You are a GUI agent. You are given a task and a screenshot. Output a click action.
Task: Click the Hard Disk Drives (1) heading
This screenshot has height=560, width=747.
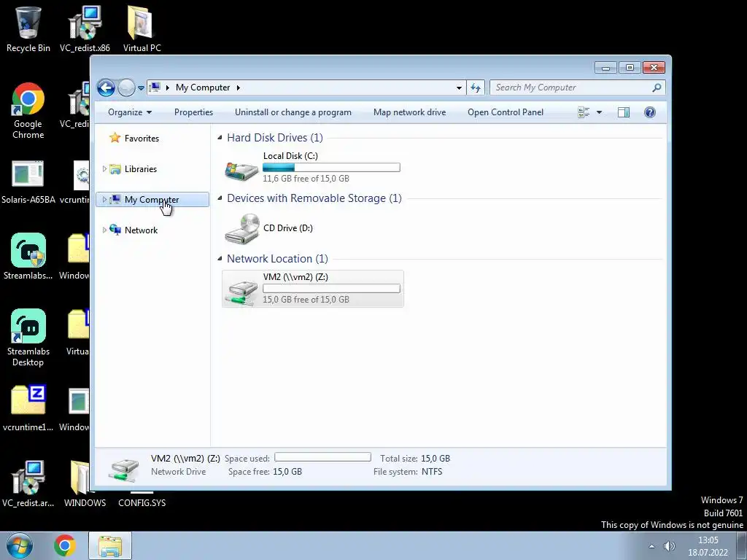[275, 138]
